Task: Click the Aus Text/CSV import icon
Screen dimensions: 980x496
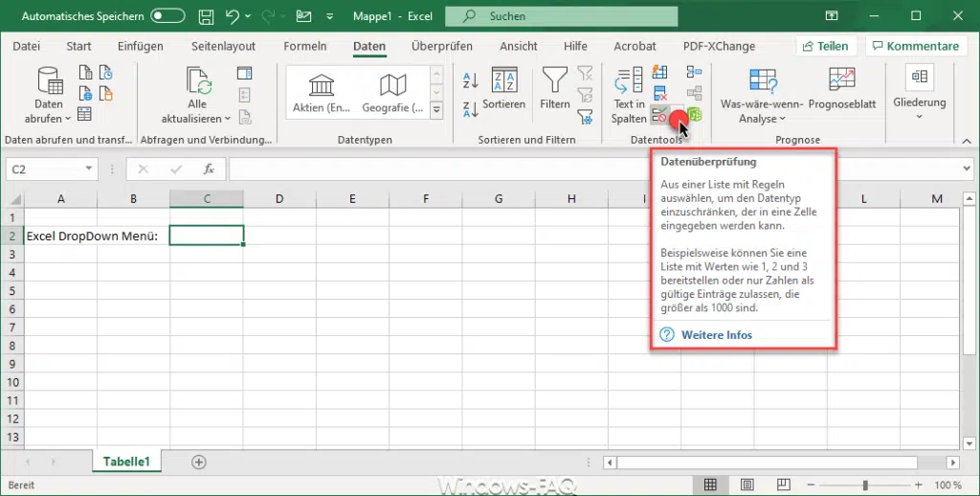Action: (85, 73)
